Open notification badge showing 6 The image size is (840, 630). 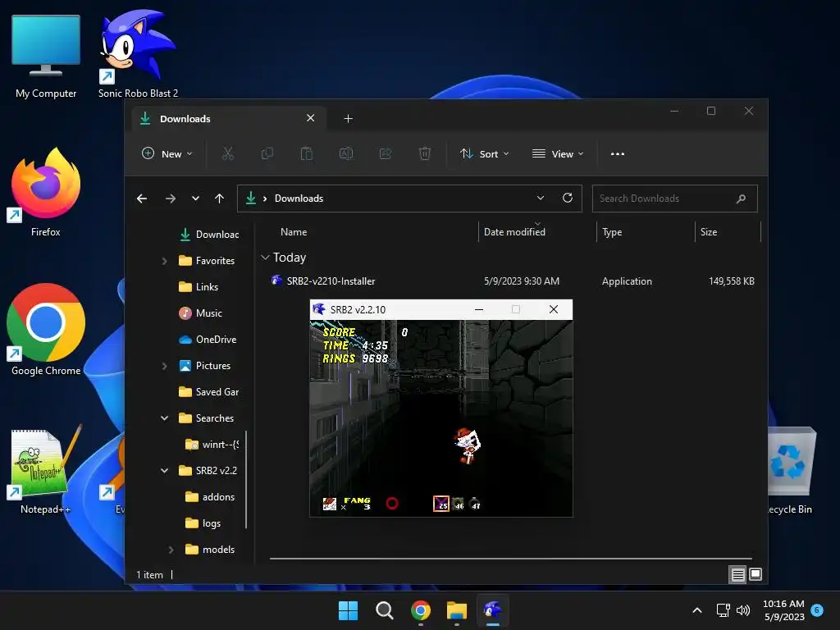tap(817, 609)
